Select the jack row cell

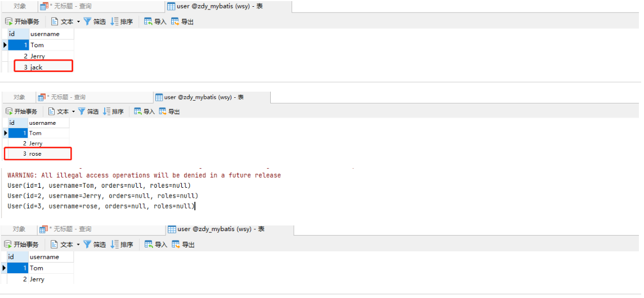coord(37,67)
